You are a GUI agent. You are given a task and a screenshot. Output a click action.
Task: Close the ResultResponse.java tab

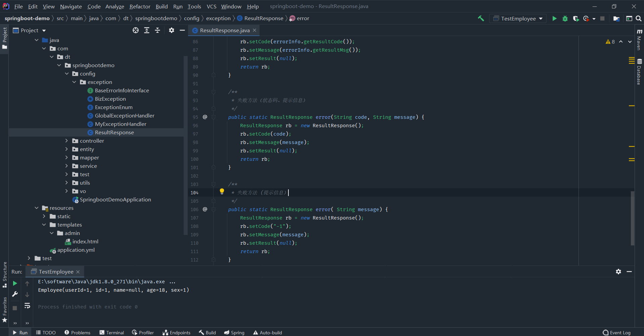255,30
